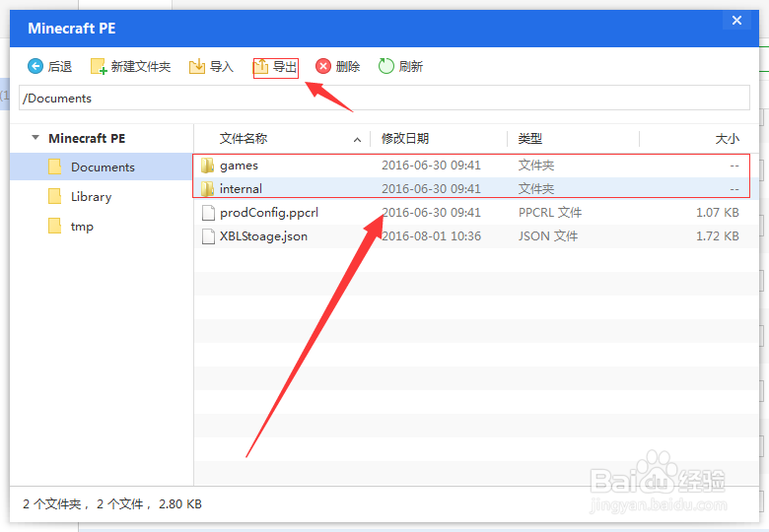The image size is (769, 532).
Task: Collapse the Minecraft PE tree root
Action: pos(35,138)
